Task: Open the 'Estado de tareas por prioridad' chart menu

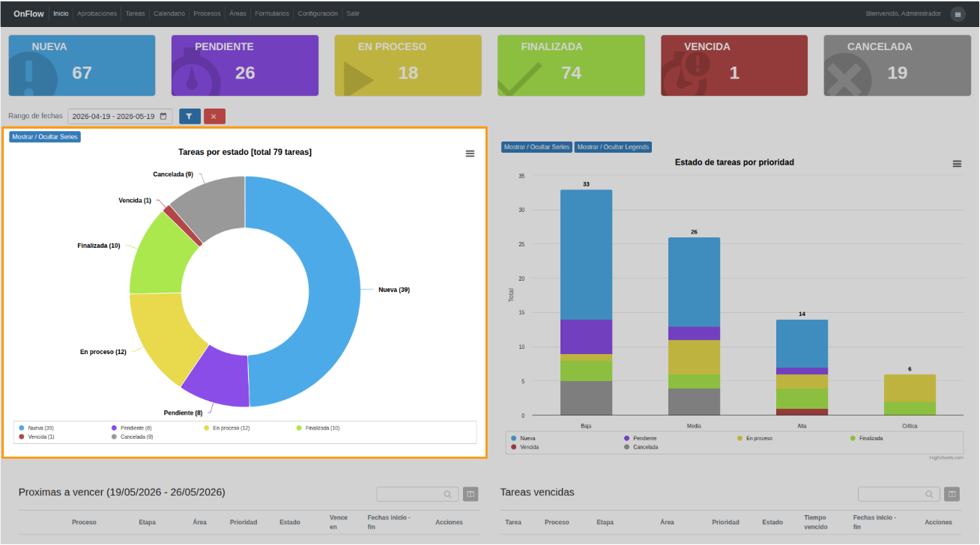Action: tap(957, 164)
